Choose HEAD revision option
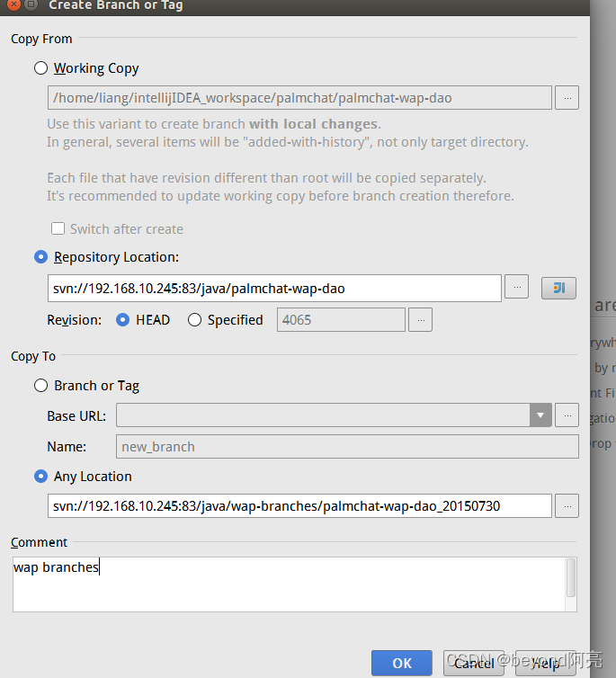Viewport: 616px width, 678px height. 123,320
